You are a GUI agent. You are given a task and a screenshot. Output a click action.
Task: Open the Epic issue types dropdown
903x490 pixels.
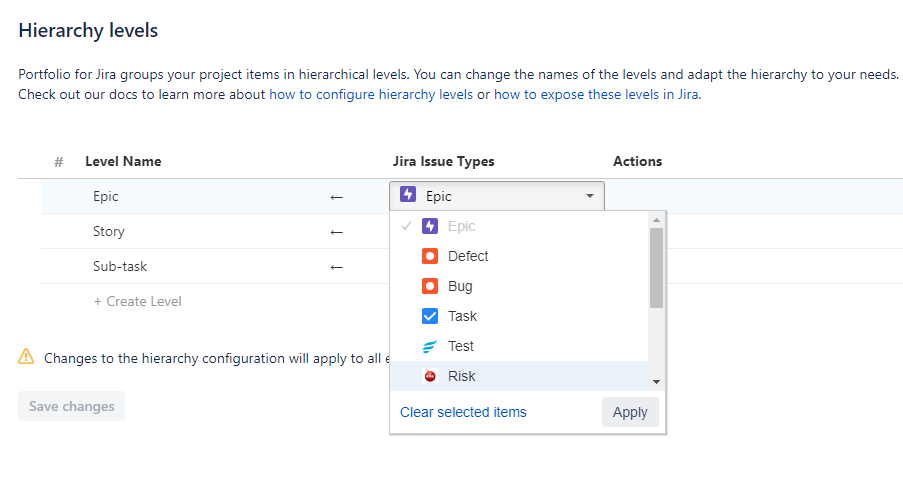497,196
